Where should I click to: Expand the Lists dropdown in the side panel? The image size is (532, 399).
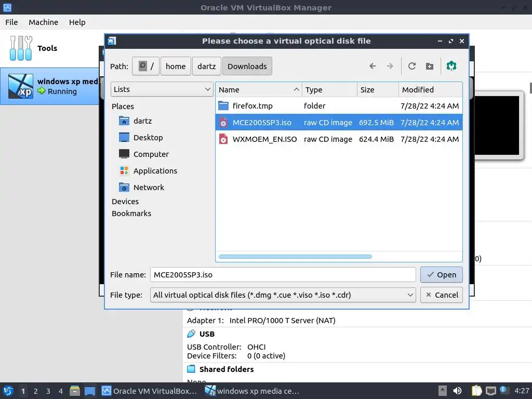(162, 89)
